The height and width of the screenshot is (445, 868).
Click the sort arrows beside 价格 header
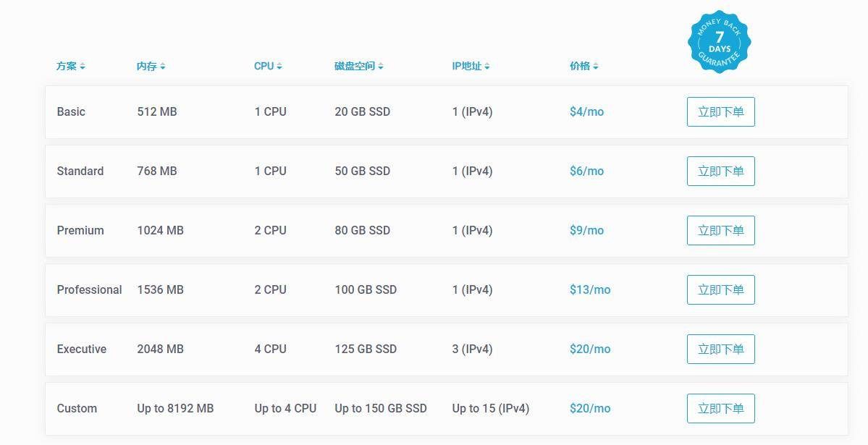point(596,67)
